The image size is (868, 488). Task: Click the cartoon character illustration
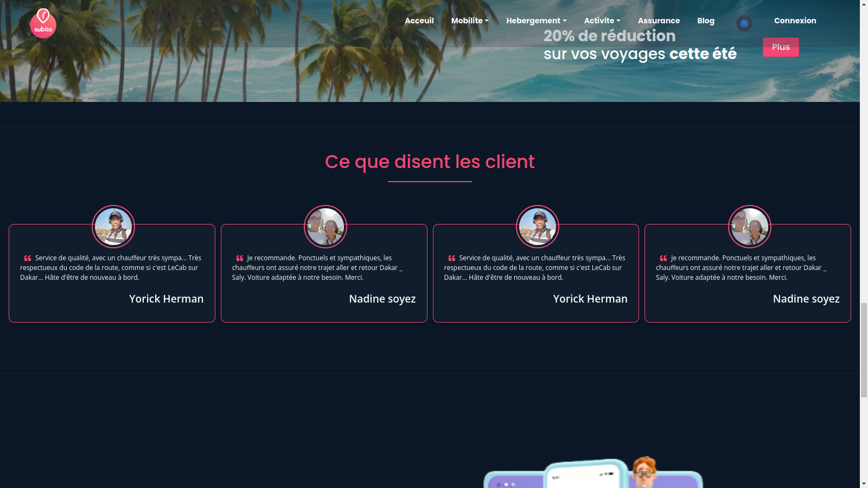tap(644, 472)
